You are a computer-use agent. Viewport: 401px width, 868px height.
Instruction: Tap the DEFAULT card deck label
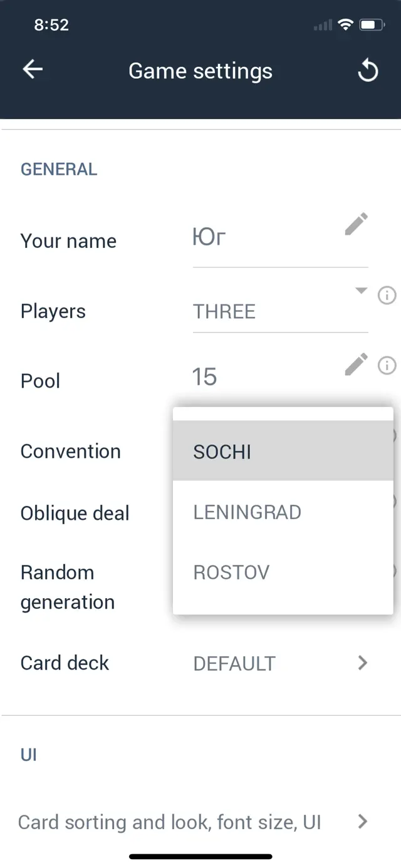[x=234, y=663]
